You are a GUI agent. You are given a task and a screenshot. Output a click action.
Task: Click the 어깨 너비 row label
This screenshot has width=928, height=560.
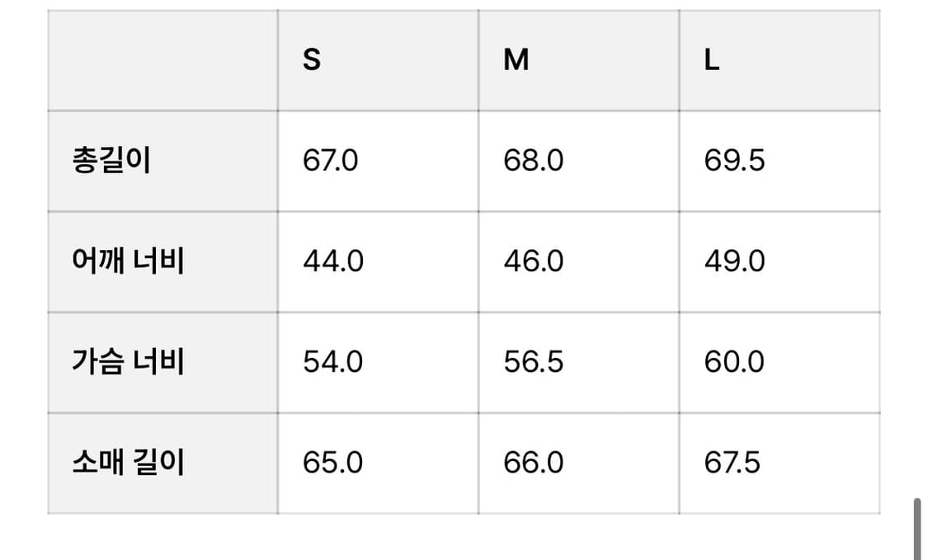128,261
